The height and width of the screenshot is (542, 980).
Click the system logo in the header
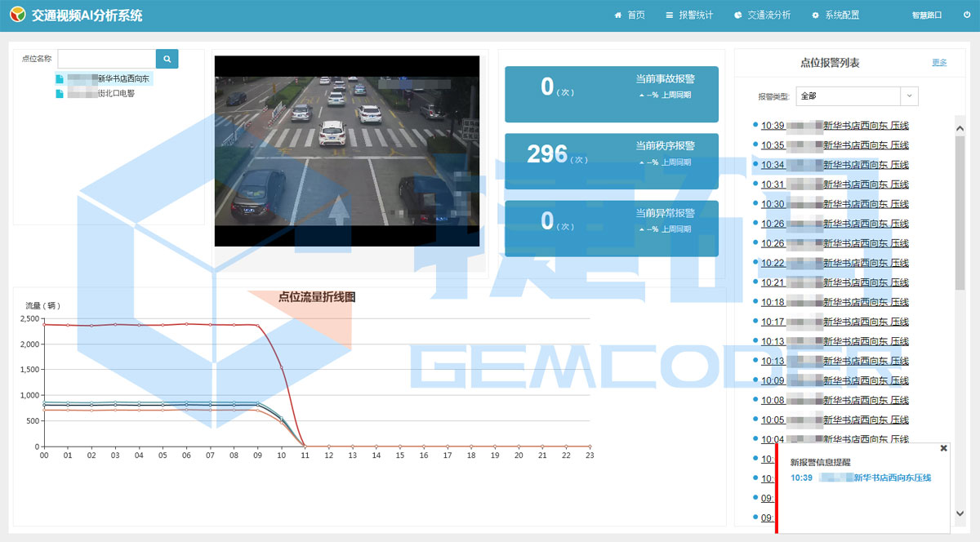point(16,16)
